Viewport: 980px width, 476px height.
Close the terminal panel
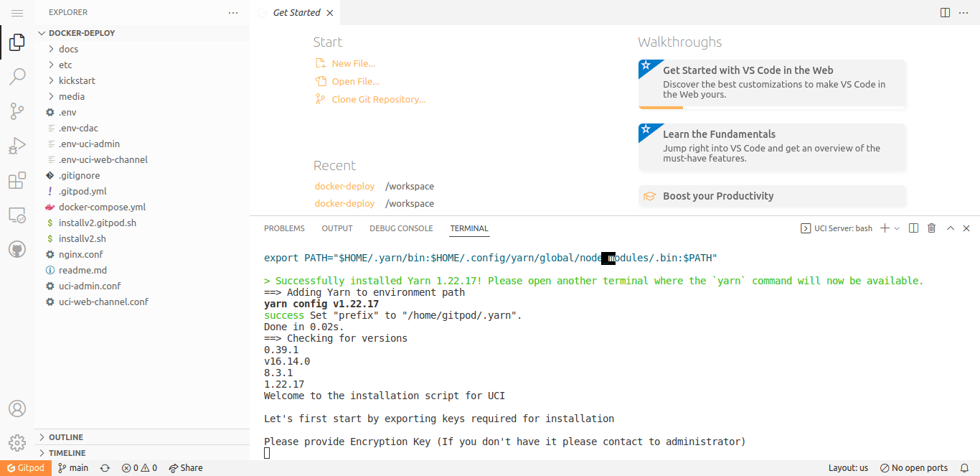coord(966,228)
